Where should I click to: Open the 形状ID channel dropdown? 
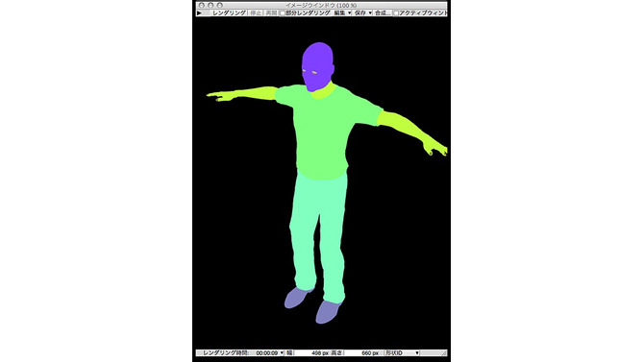402,353
